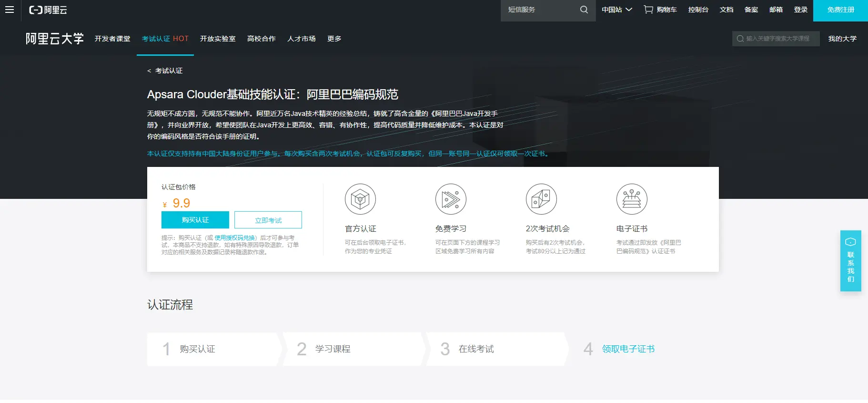This screenshot has width=868, height=403.
Task: Open the 登录 link
Action: point(801,10)
